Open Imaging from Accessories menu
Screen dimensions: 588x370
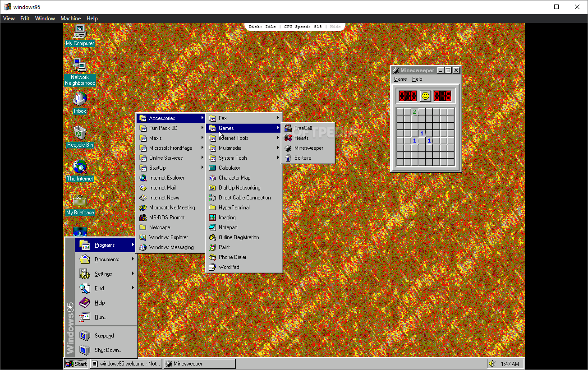pos(244,217)
